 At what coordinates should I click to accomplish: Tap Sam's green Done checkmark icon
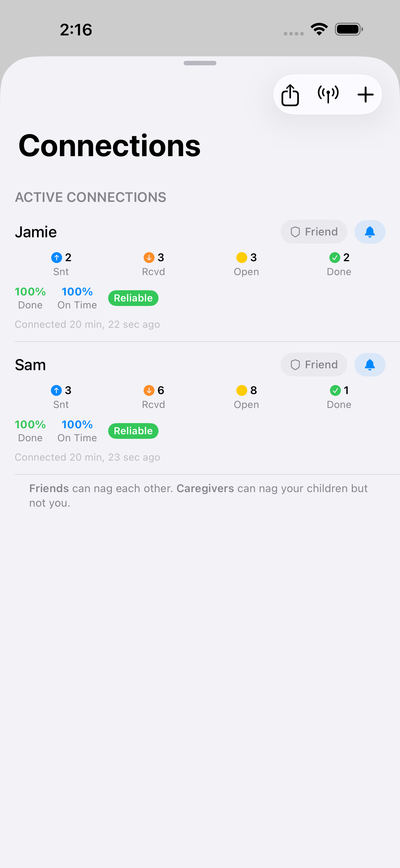click(x=335, y=390)
